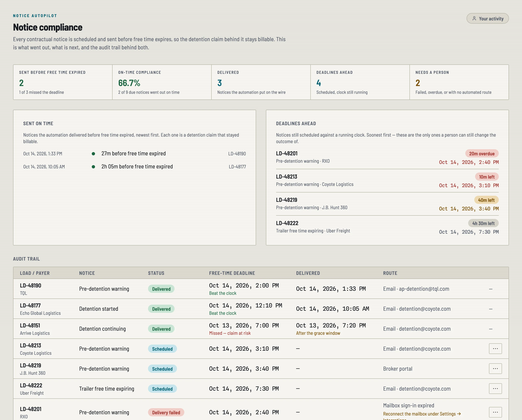Select the 10m left badge
Screen dimensions: 522x420
coord(487,177)
